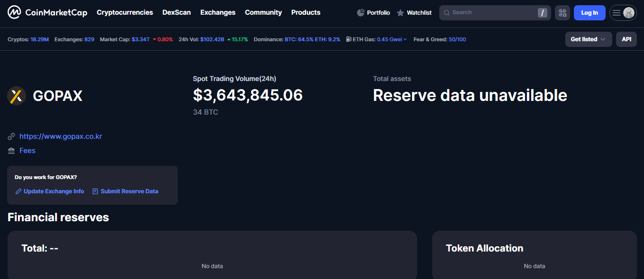Click the Exchanges 829 count

point(89,39)
